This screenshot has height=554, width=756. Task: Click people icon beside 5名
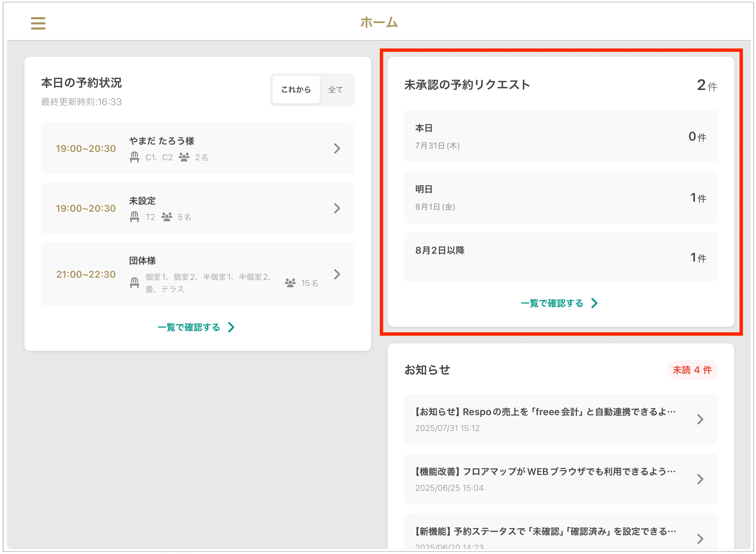[167, 217]
